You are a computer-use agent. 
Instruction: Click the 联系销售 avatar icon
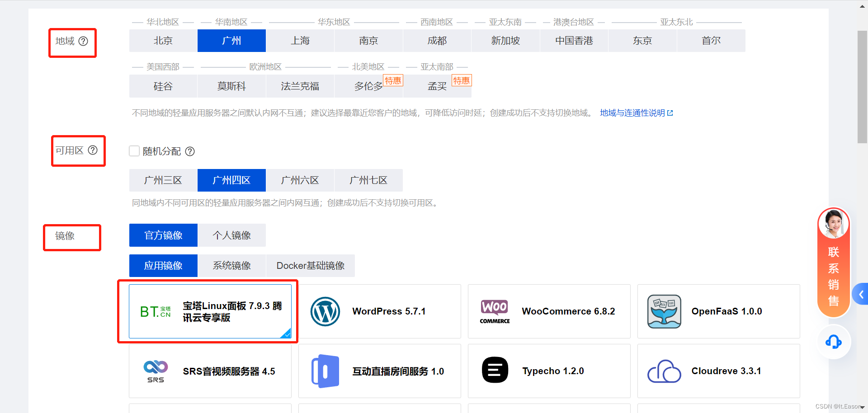pyautogui.click(x=834, y=223)
